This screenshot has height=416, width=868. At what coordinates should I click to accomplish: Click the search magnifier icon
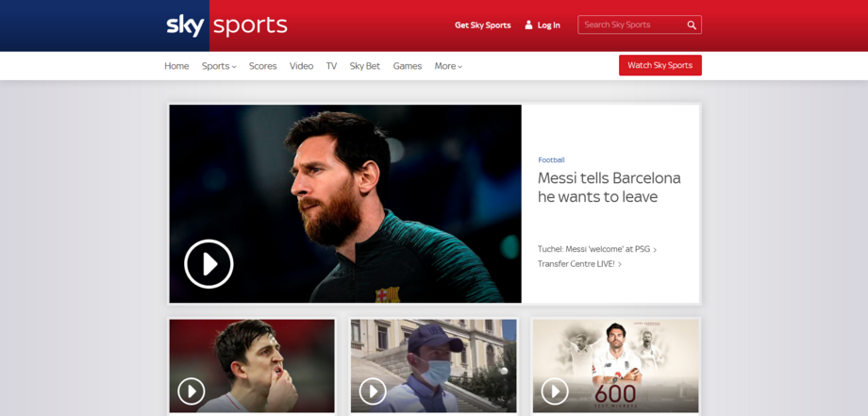(x=692, y=25)
